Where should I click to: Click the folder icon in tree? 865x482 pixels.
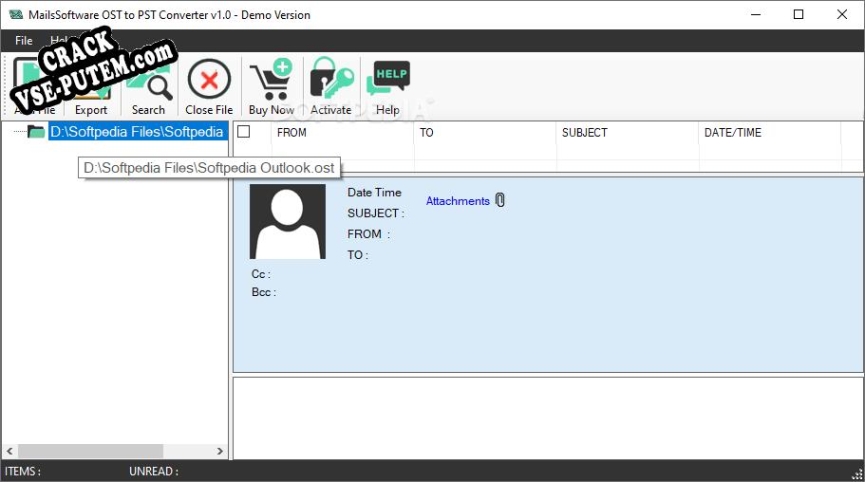36,131
